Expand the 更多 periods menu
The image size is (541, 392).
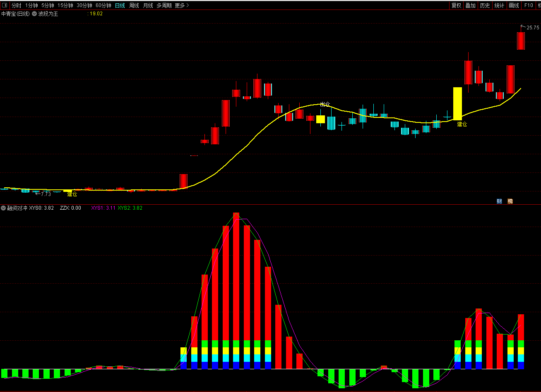click(x=182, y=5)
